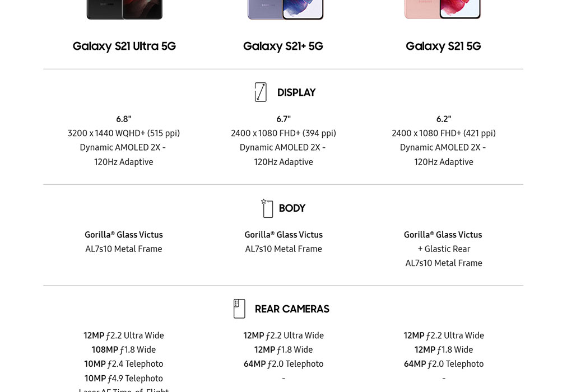Click the pink Galaxy S21 5G image

pyautogui.click(x=443, y=10)
